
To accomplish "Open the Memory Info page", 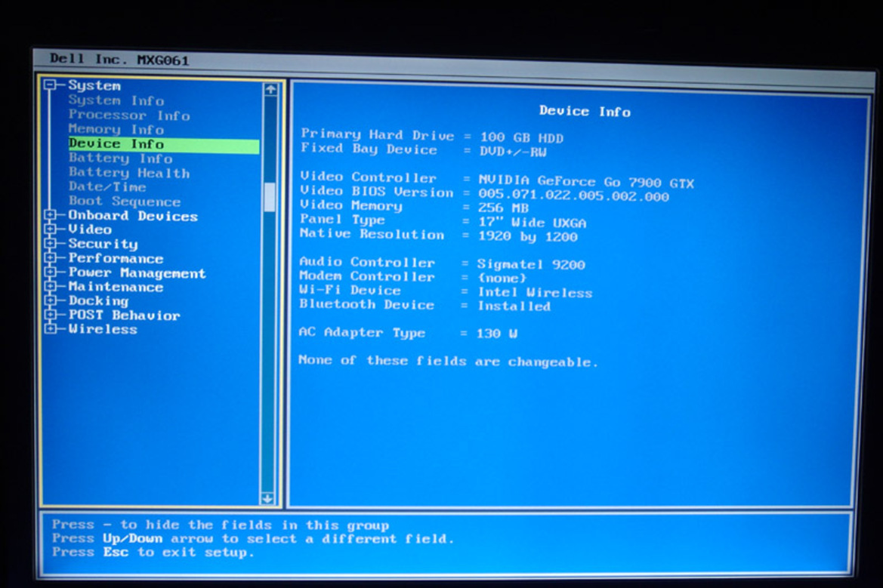I will [116, 129].
